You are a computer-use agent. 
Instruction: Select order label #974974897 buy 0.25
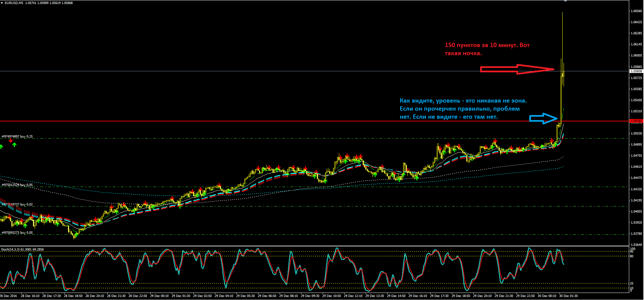coord(17,137)
